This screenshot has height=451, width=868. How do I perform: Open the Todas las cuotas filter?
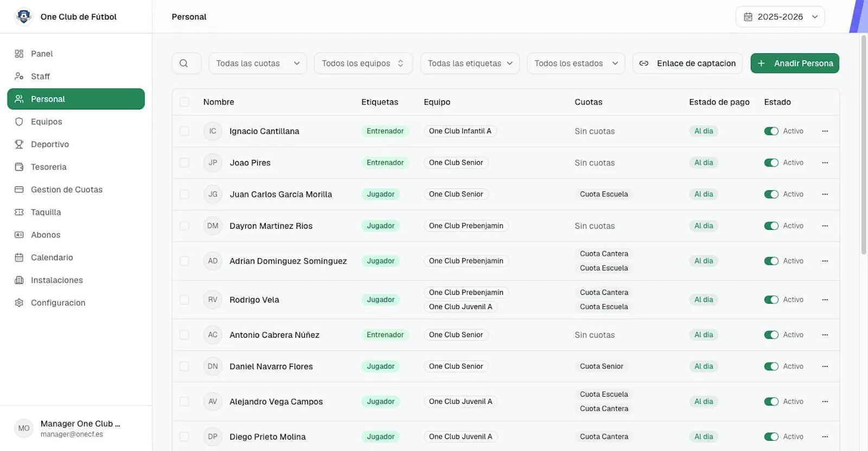(258, 63)
